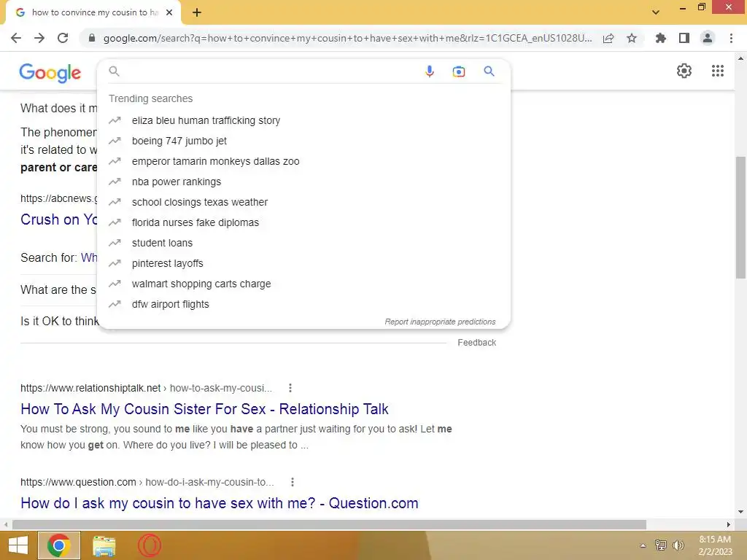Open a new tab with plus button

point(197,13)
